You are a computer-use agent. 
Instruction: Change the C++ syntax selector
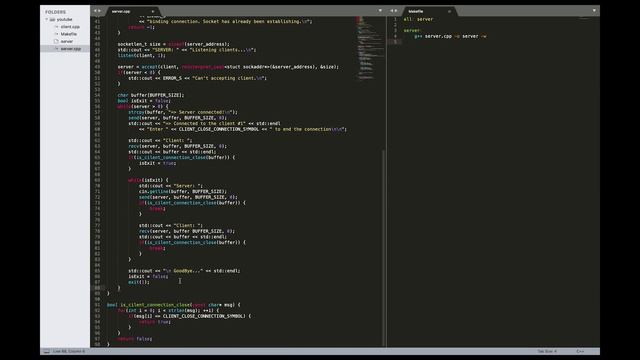[580, 351]
